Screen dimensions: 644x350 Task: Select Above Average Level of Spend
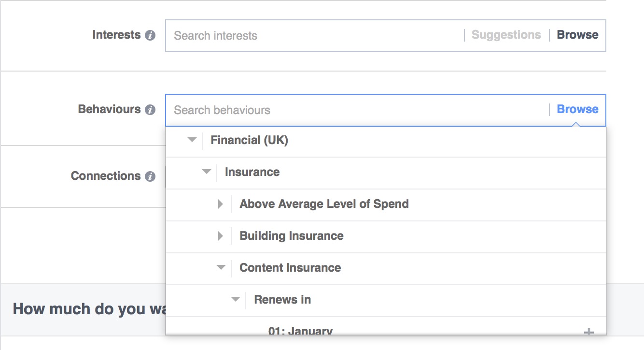click(x=324, y=204)
